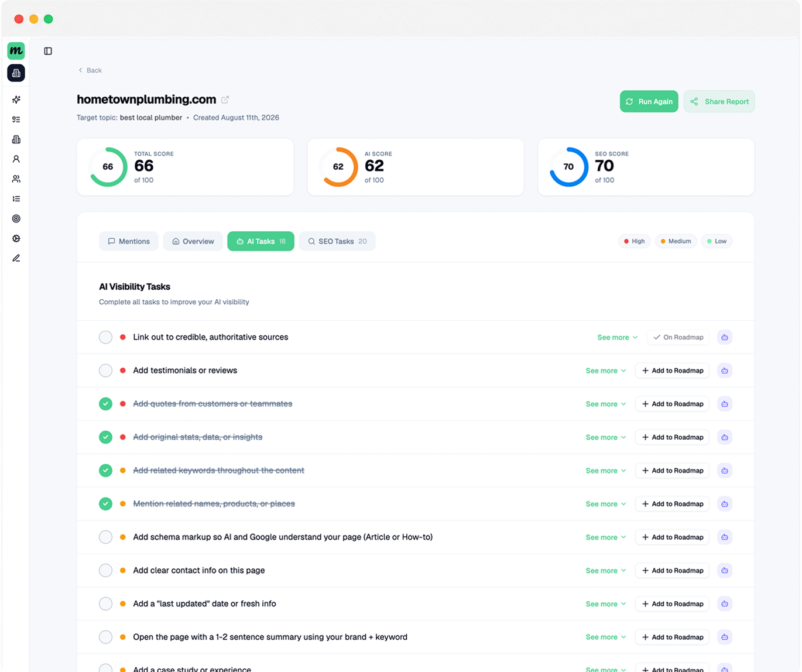Switch to the SEO Tasks tab
The image size is (802, 672).
tap(337, 241)
